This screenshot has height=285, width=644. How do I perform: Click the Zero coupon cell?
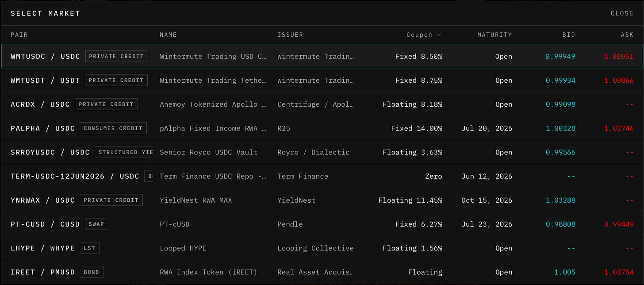pyautogui.click(x=433, y=176)
